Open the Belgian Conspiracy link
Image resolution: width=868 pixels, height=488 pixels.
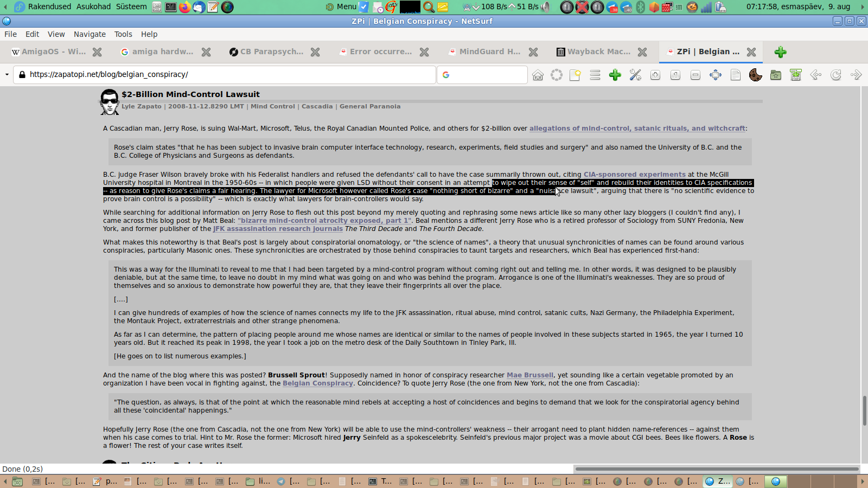point(318,383)
